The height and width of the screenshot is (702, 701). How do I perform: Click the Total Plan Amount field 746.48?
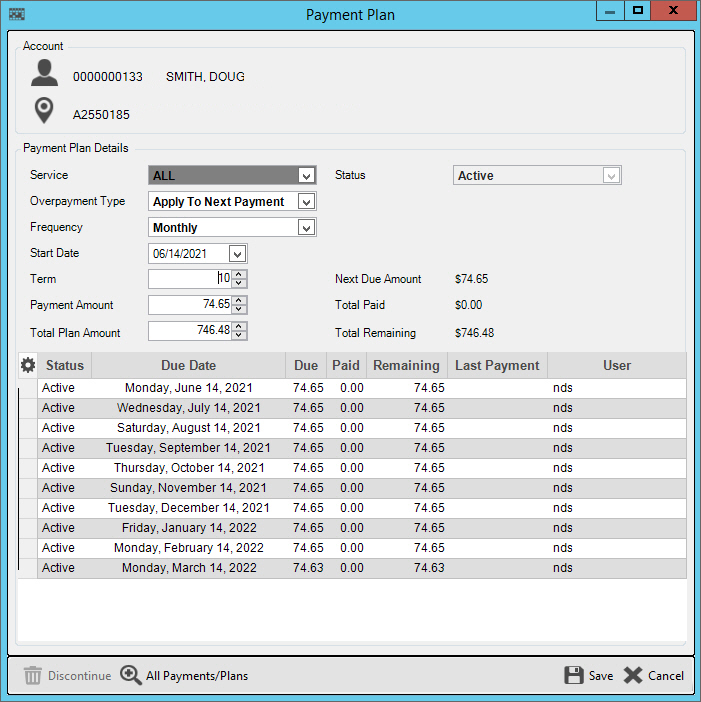190,331
